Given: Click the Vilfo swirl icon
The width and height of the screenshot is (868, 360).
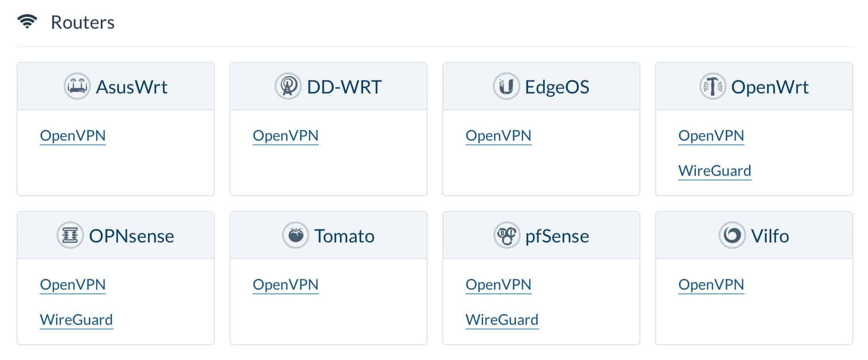Looking at the screenshot, I should click(732, 235).
